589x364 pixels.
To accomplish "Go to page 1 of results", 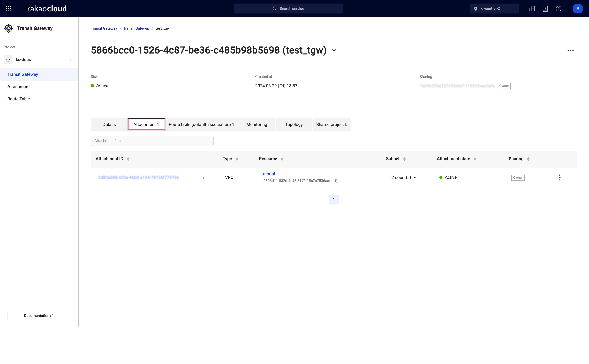I will coord(334,200).
